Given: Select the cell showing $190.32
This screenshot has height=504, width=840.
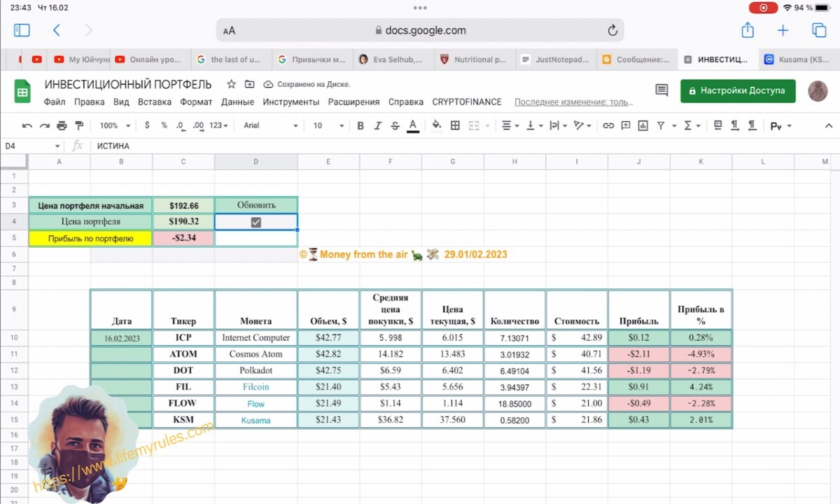Looking at the screenshot, I should click(x=183, y=221).
